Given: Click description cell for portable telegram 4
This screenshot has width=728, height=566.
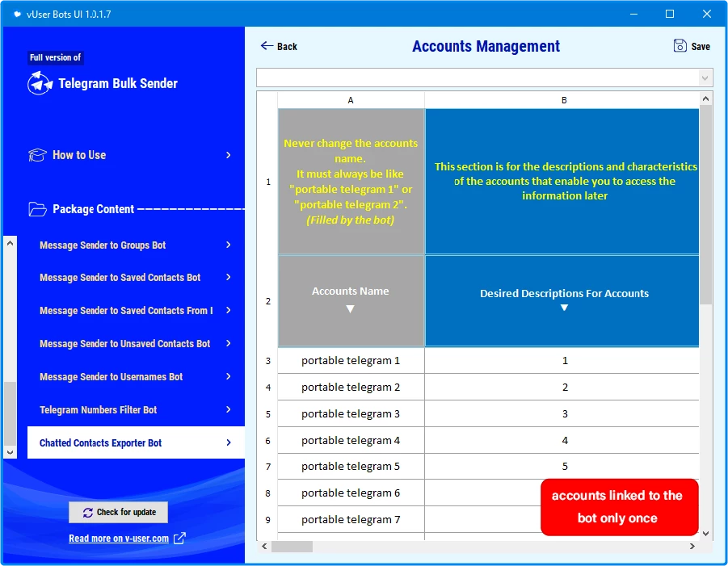Looking at the screenshot, I should pos(562,440).
